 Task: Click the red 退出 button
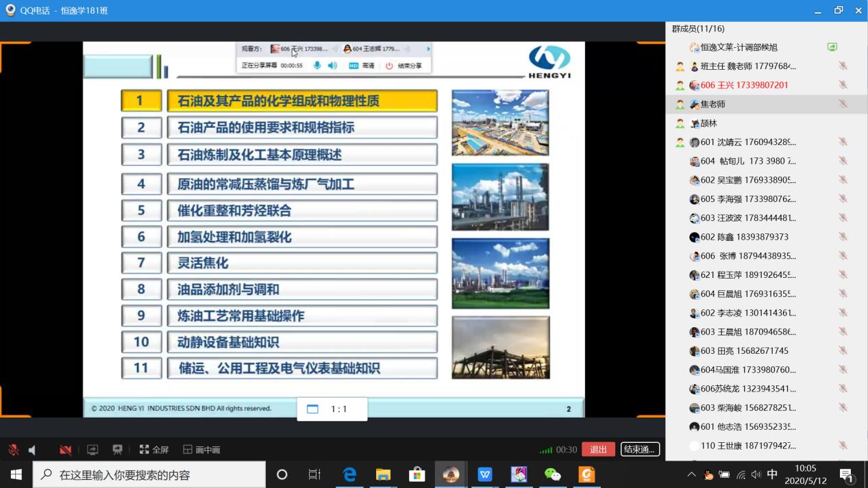tap(598, 449)
